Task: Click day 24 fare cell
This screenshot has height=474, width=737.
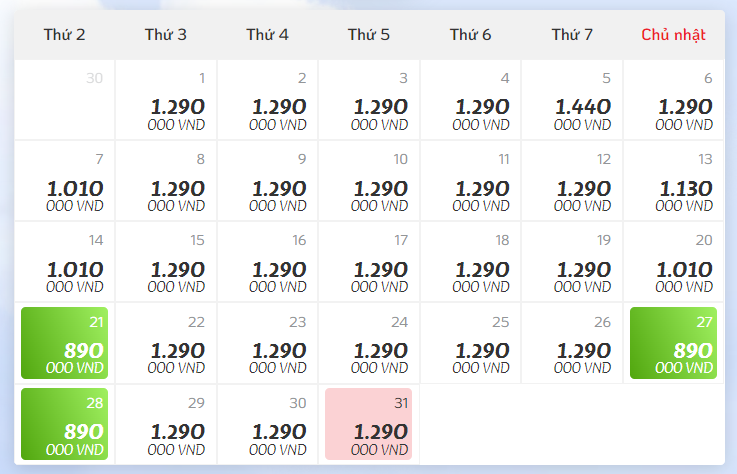Action: (368, 343)
